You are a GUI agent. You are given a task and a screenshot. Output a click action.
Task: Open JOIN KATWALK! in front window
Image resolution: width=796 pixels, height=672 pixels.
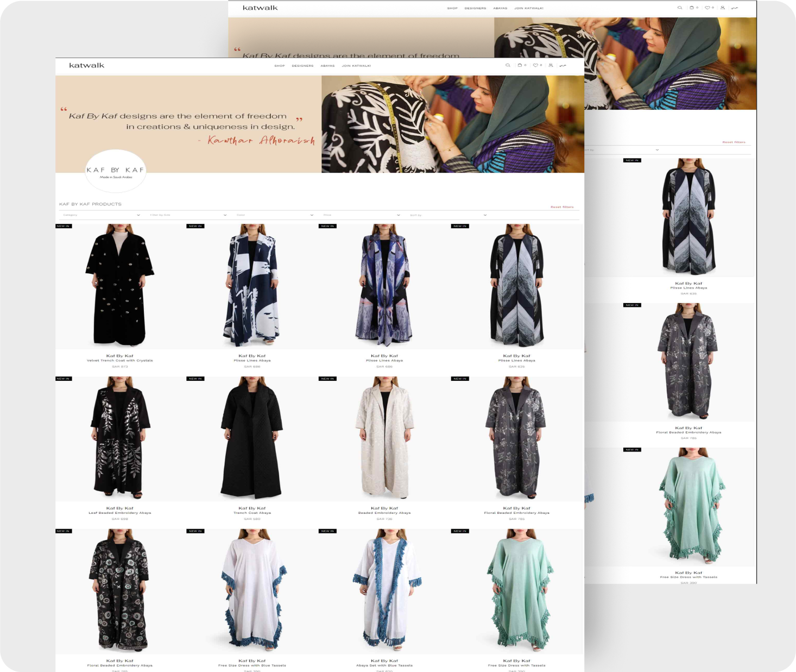click(356, 66)
